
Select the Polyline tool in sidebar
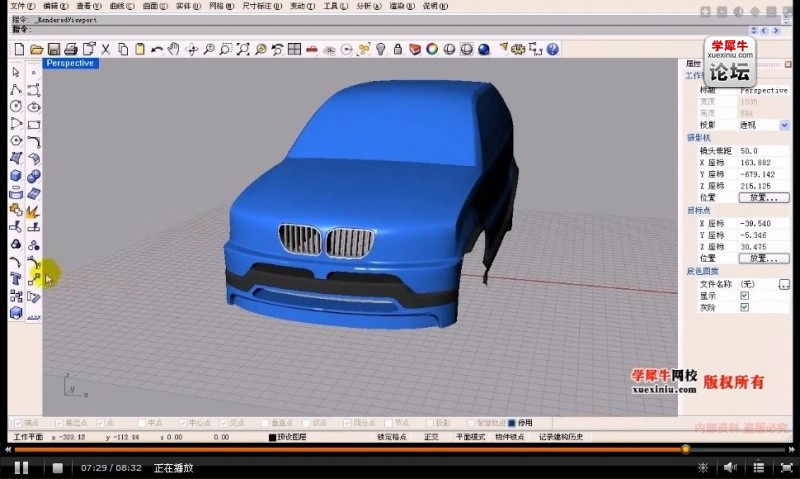pos(16,90)
